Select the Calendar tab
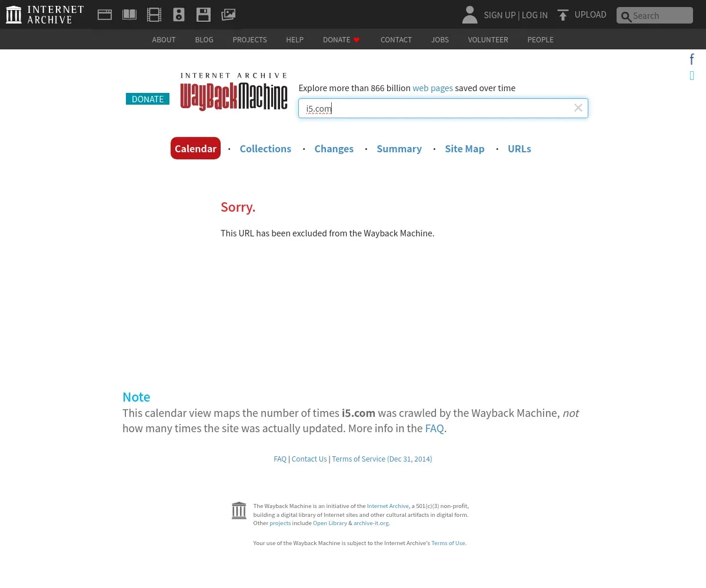 195,148
